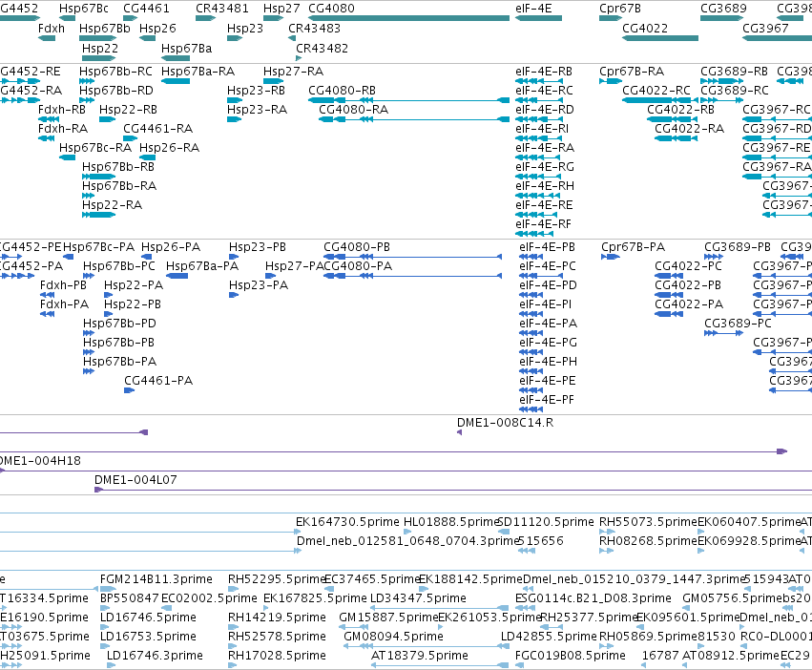Viewport: 812px width, 670px height.
Task: Click the Hsp27-RA transcript label
Action: tap(293, 72)
